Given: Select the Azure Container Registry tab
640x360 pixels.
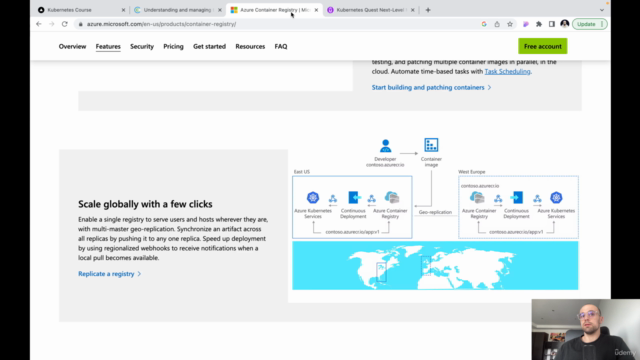Looking at the screenshot, I should click(x=274, y=10).
